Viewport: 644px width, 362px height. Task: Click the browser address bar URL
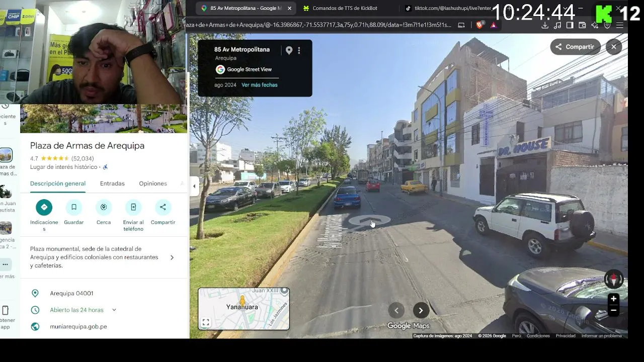click(319, 25)
